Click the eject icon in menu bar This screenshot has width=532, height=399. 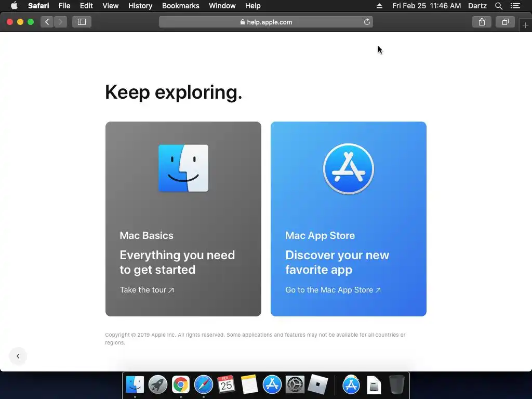(379, 6)
